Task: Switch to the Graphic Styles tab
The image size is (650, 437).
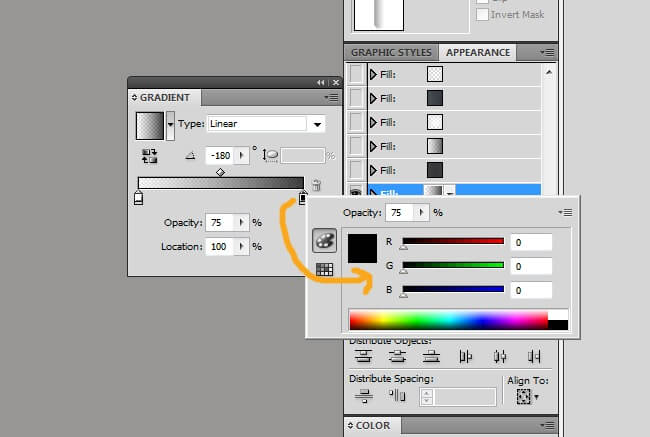Action: [x=391, y=52]
